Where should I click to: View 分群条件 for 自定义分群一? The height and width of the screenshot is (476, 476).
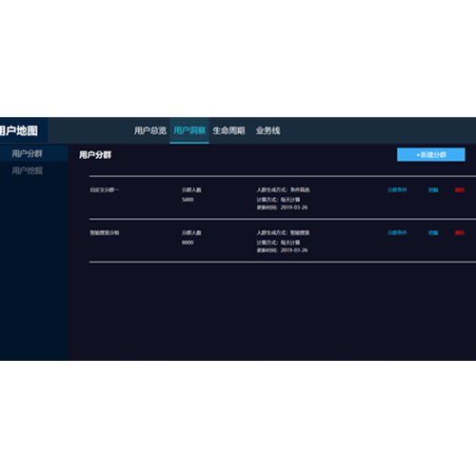pos(397,189)
